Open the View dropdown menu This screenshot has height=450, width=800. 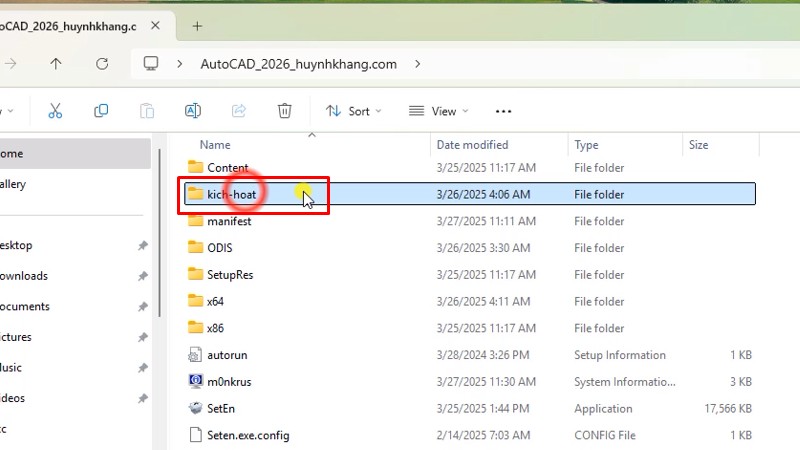[437, 111]
